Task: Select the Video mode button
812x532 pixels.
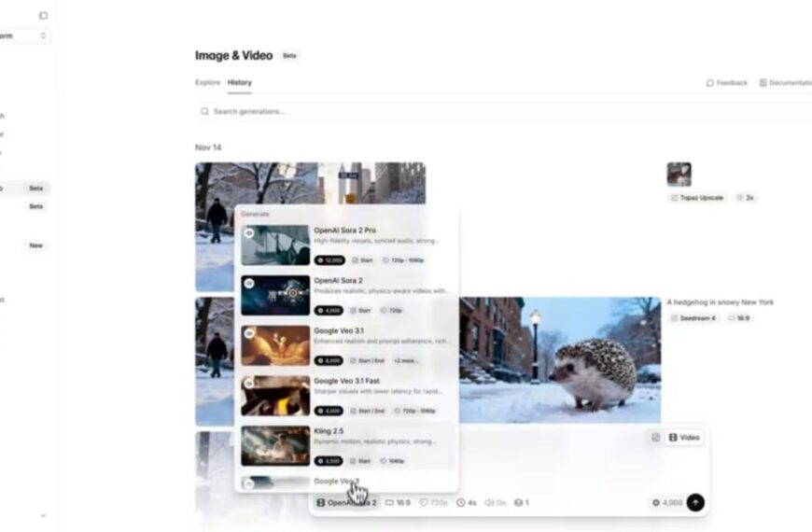Action: point(684,437)
